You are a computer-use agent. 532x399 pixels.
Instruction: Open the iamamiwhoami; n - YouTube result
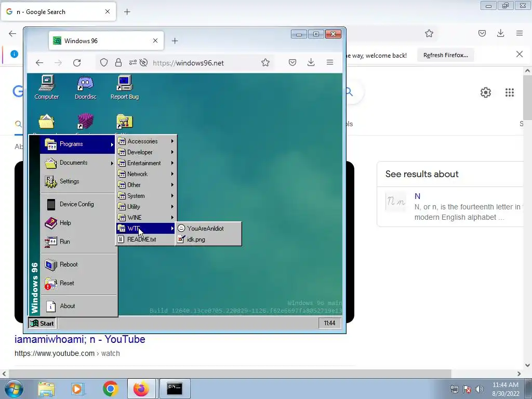79,339
